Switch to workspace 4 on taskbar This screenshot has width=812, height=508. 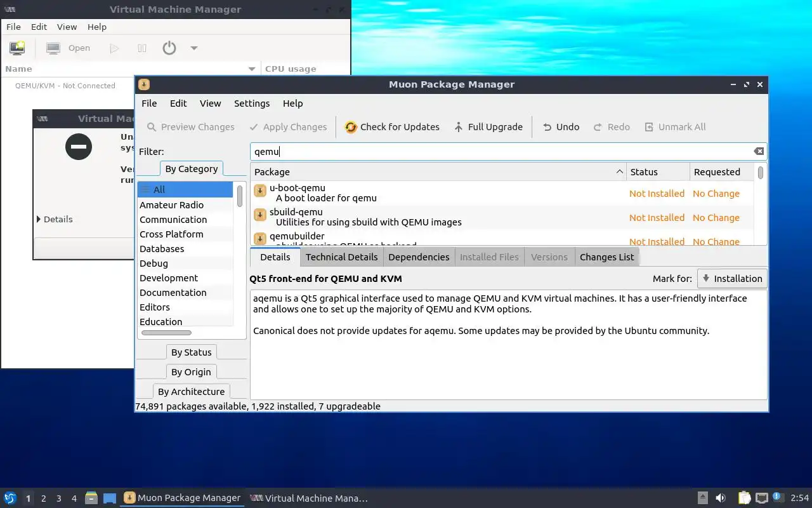(74, 498)
